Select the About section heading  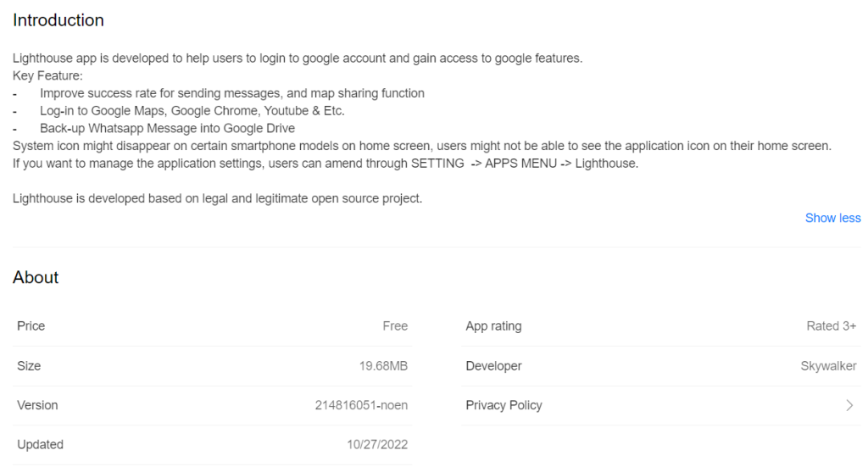pyautogui.click(x=36, y=277)
